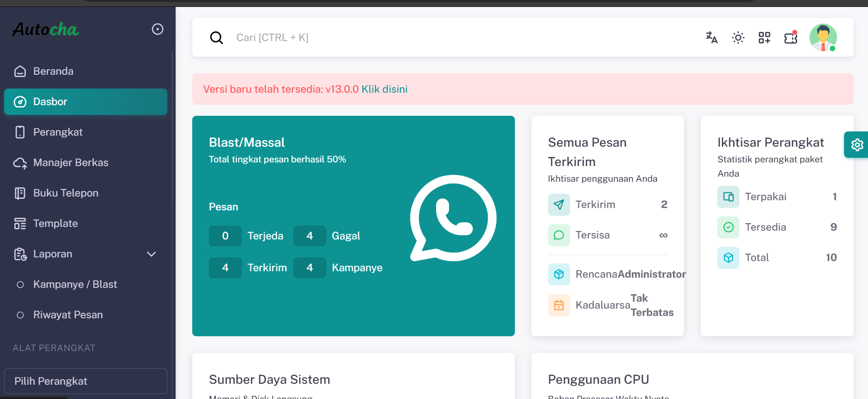Click the Dasbor gauge icon
Screen dimensions: 868x399
(x=20, y=101)
